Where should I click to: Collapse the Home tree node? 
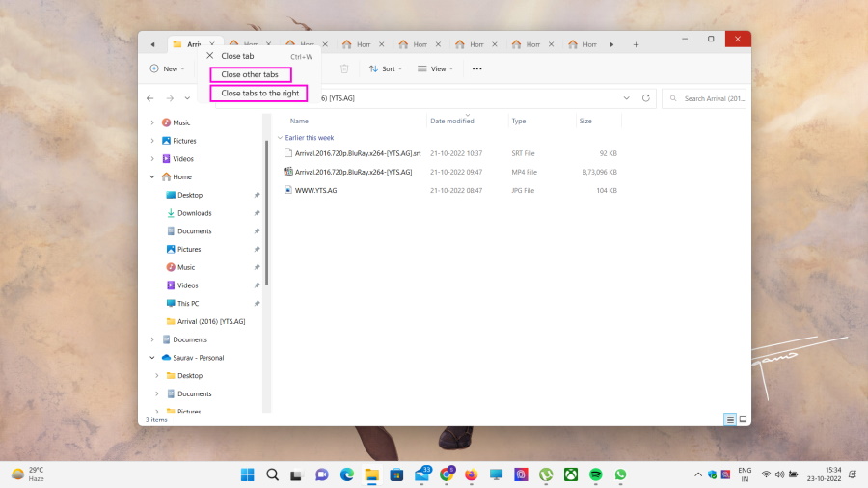coord(152,177)
